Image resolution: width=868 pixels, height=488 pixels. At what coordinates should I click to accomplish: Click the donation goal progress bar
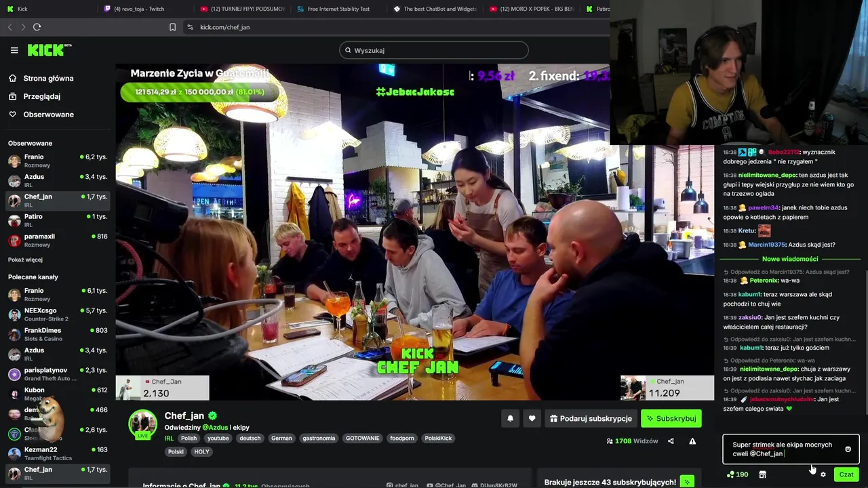click(201, 92)
